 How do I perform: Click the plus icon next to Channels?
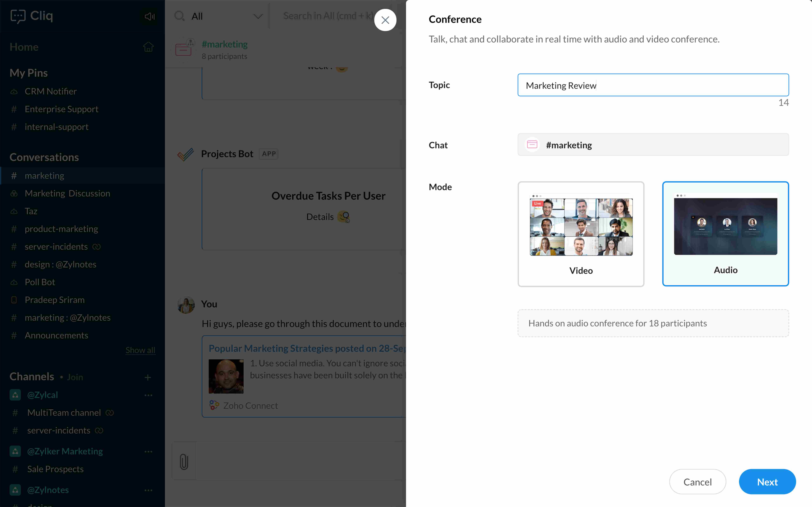pyautogui.click(x=148, y=377)
